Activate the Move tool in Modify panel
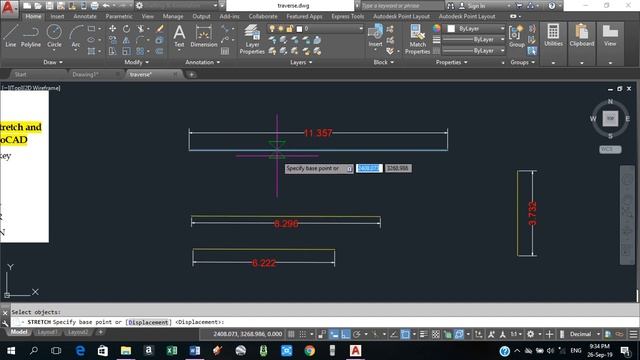The width and height of the screenshot is (640, 360). (x=112, y=29)
